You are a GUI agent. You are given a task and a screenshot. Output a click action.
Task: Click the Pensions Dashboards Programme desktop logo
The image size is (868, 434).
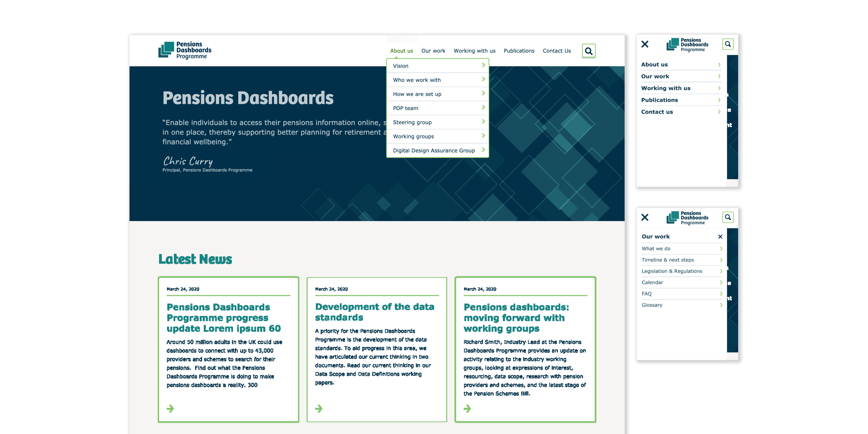coord(185,50)
